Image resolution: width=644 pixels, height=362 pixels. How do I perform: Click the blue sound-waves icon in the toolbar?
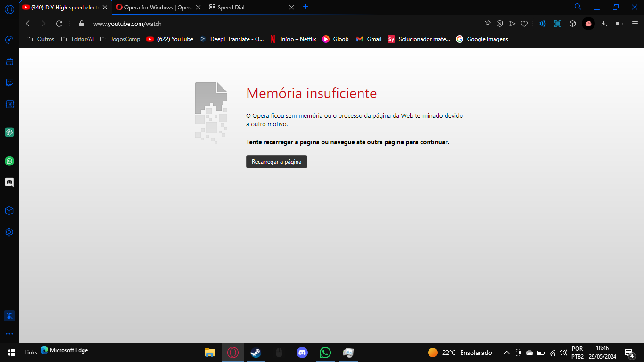tap(543, 24)
